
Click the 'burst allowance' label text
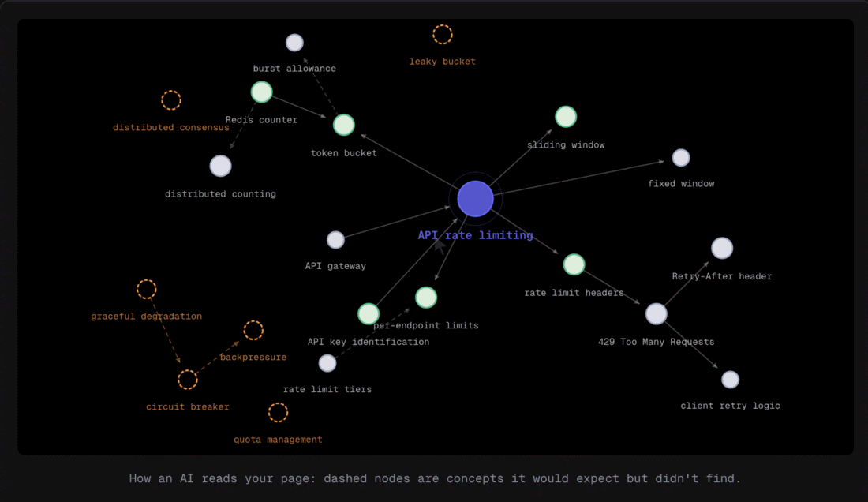tap(294, 69)
